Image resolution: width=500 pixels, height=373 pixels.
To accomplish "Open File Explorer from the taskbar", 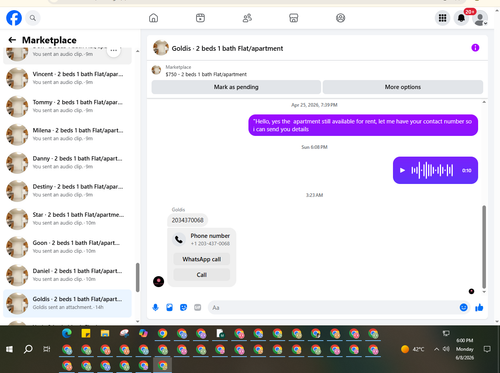I will (105, 333).
